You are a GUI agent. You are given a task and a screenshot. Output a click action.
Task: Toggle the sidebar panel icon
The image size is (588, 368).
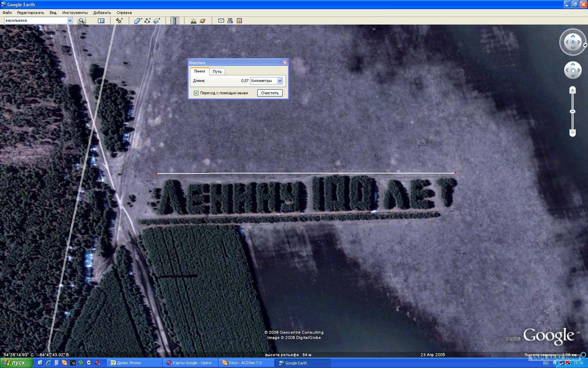[101, 21]
